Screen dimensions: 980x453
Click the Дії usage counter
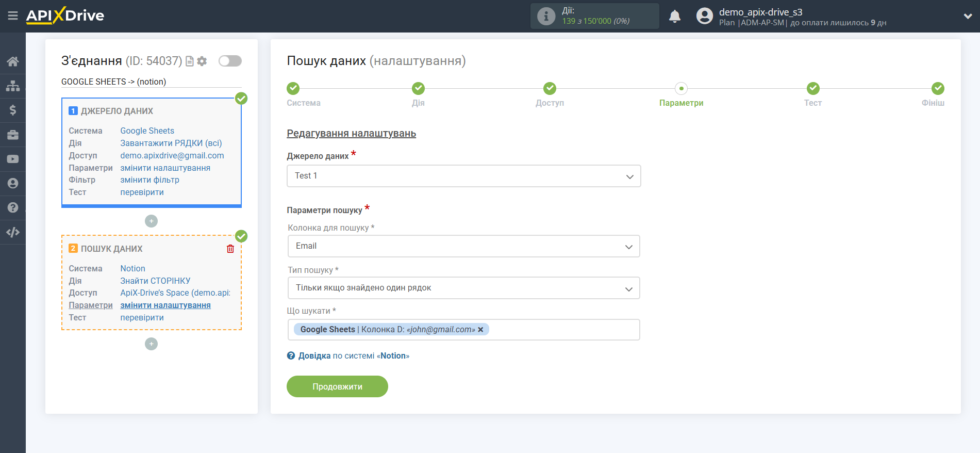[595, 16]
